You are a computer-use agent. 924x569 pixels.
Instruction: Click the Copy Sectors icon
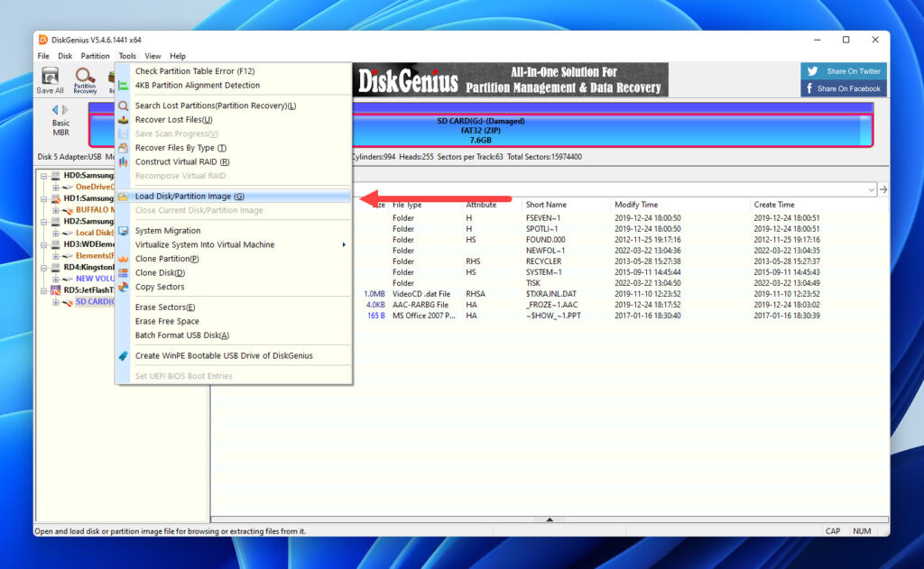tap(124, 286)
